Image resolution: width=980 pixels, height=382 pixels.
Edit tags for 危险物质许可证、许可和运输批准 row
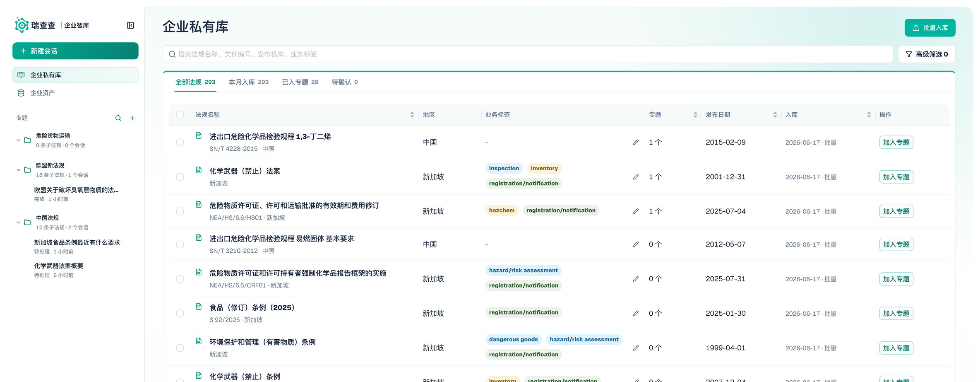(x=636, y=211)
